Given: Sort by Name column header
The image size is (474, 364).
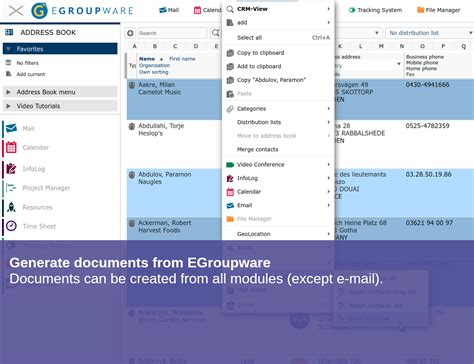Looking at the screenshot, I should tap(147, 59).
